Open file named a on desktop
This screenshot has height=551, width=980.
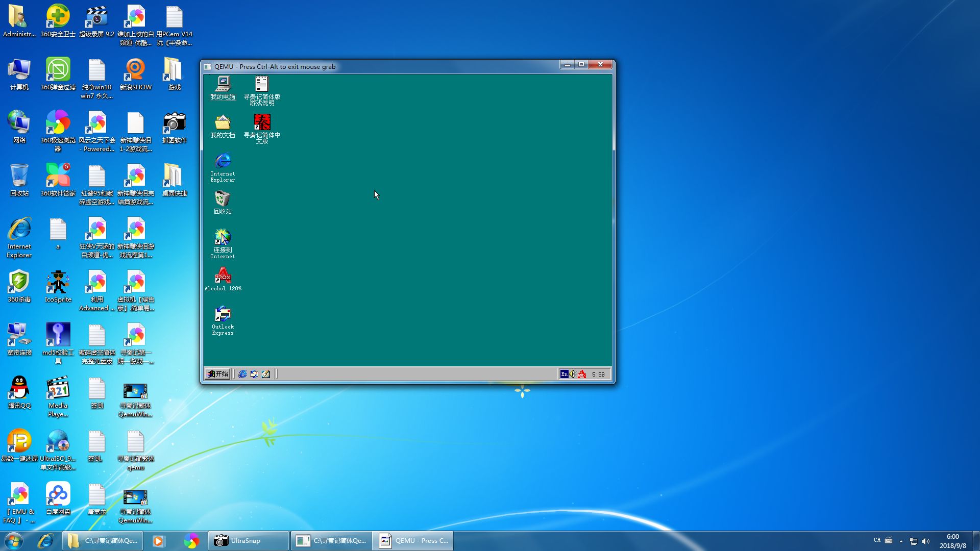(x=58, y=234)
